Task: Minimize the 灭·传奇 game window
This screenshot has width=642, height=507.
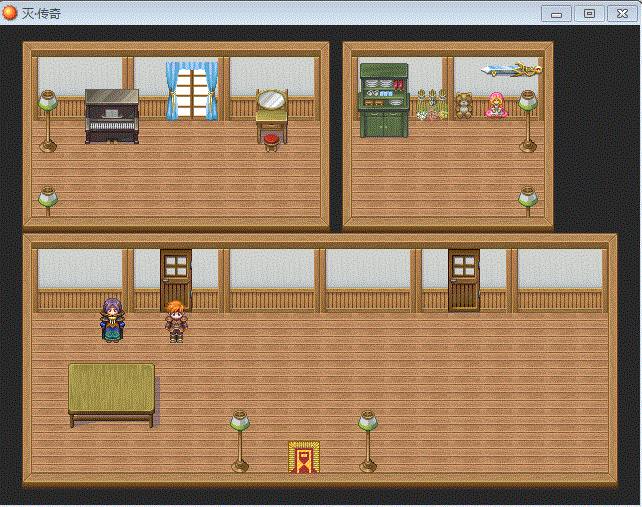Action: tap(556, 14)
